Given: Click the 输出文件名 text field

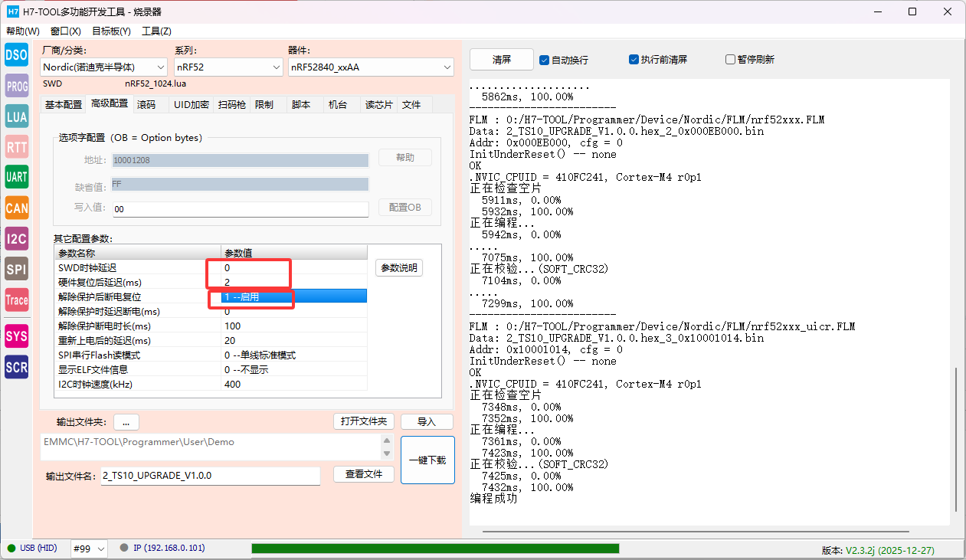Looking at the screenshot, I should tap(211, 476).
